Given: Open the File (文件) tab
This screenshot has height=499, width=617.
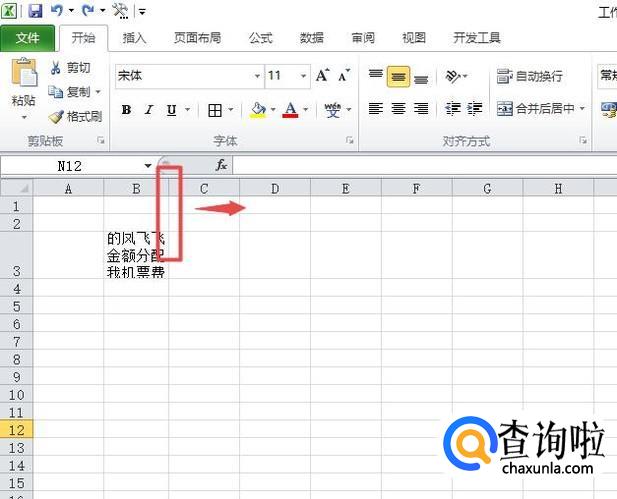Looking at the screenshot, I should 28,38.
